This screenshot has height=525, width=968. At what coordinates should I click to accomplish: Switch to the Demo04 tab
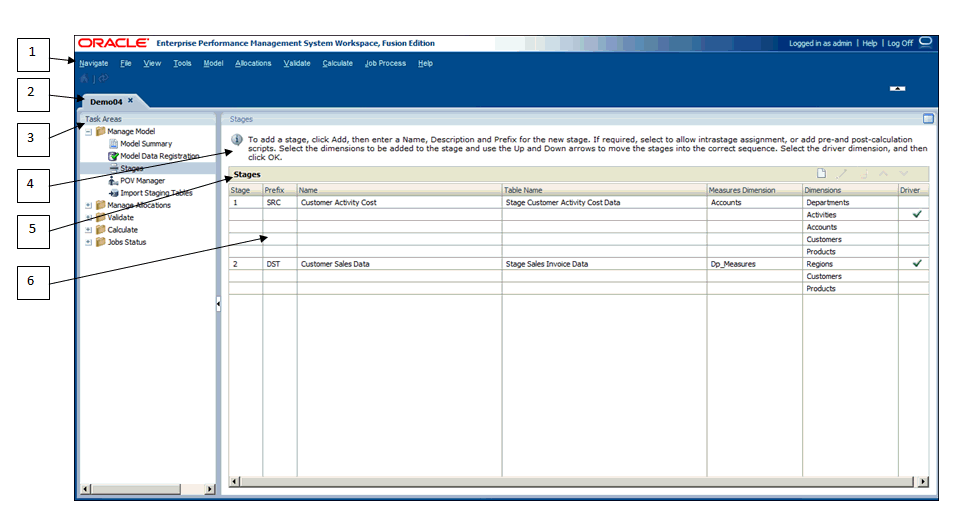click(106, 101)
